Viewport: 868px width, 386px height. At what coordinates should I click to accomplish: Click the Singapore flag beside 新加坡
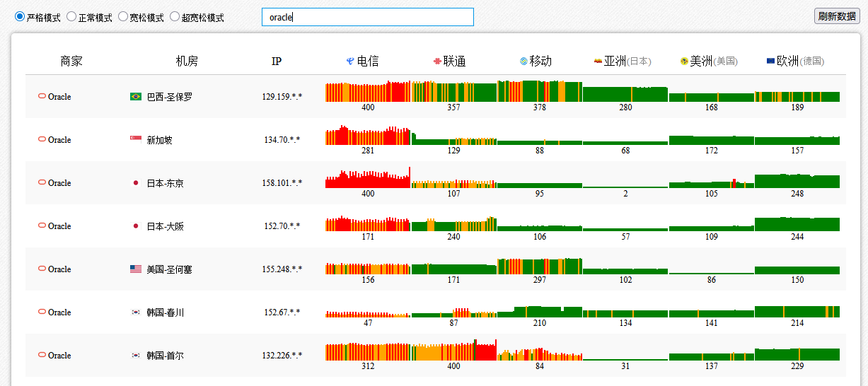tap(136, 140)
